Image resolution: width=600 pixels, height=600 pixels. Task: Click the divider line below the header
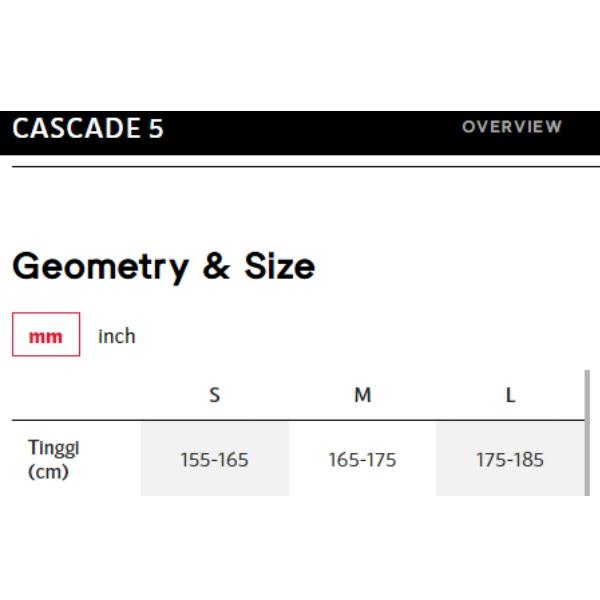(300, 167)
